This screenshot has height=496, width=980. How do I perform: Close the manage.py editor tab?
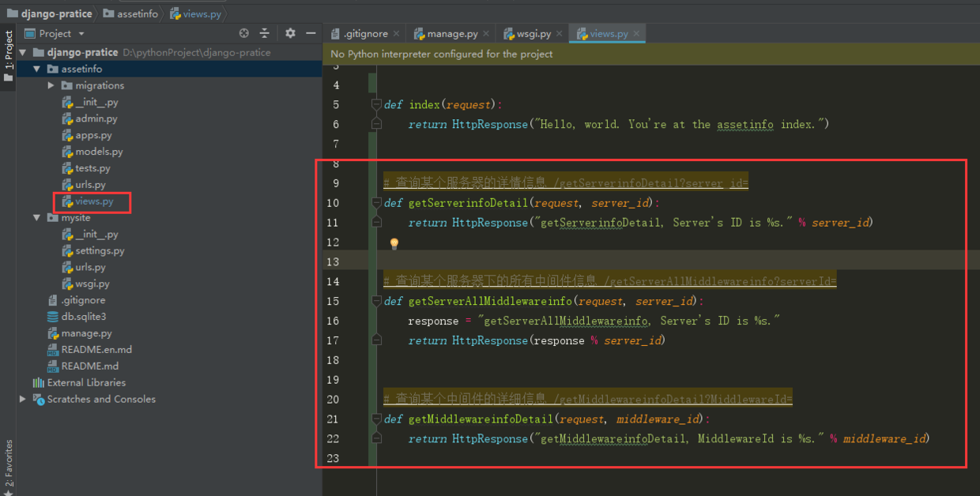point(486,34)
